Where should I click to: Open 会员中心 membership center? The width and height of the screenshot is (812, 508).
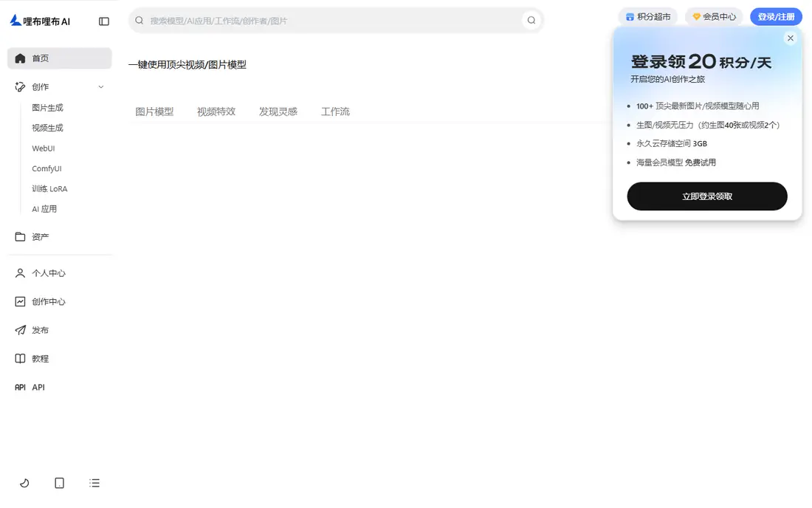click(x=714, y=16)
